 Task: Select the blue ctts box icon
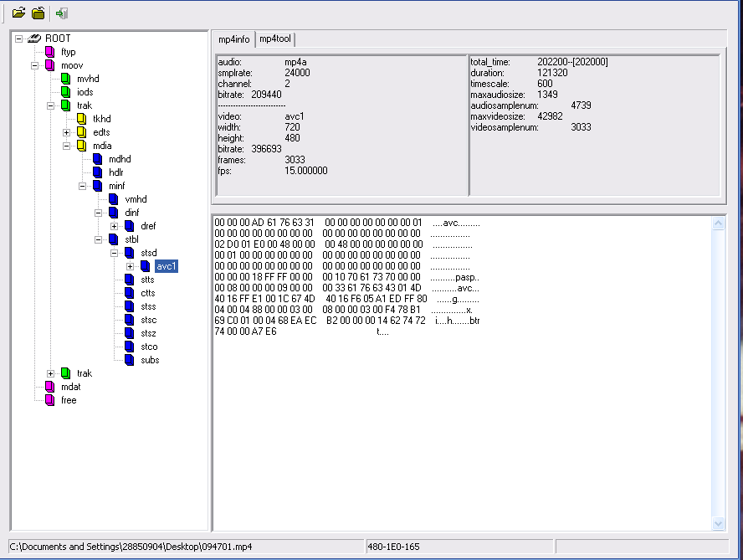(130, 293)
